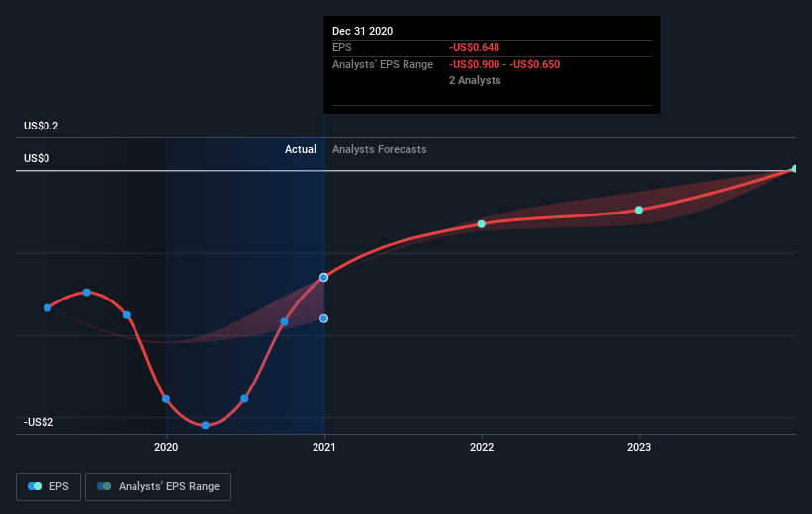The image size is (812, 514).
Task: Click the 2021 x-axis label
Action: 323,447
